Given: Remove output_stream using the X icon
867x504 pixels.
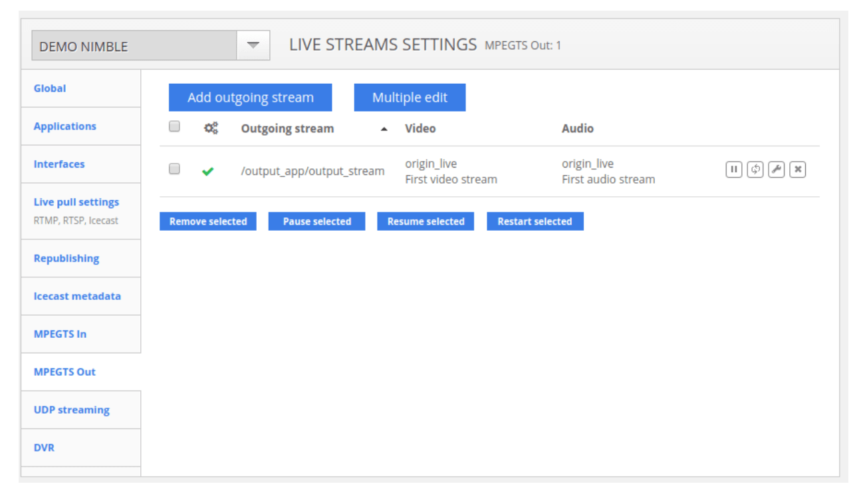Looking at the screenshot, I should (798, 170).
